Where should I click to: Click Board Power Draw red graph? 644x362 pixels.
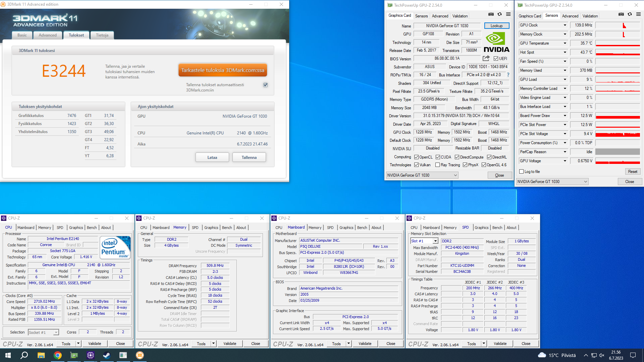(x=618, y=116)
